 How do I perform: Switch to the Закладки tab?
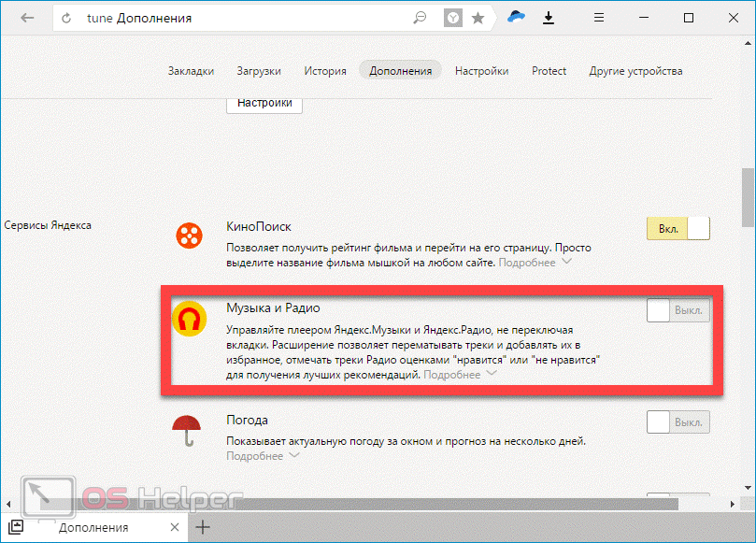tap(191, 71)
